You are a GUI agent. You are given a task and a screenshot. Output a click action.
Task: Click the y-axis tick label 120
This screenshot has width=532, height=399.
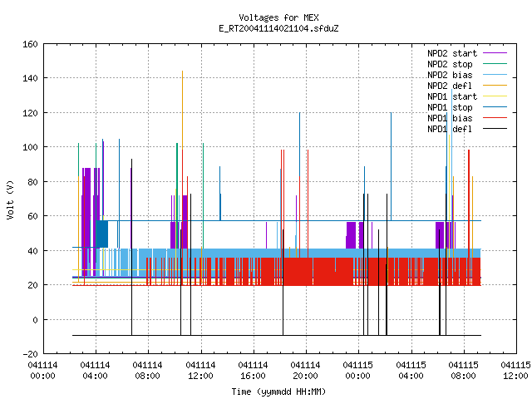coord(30,113)
